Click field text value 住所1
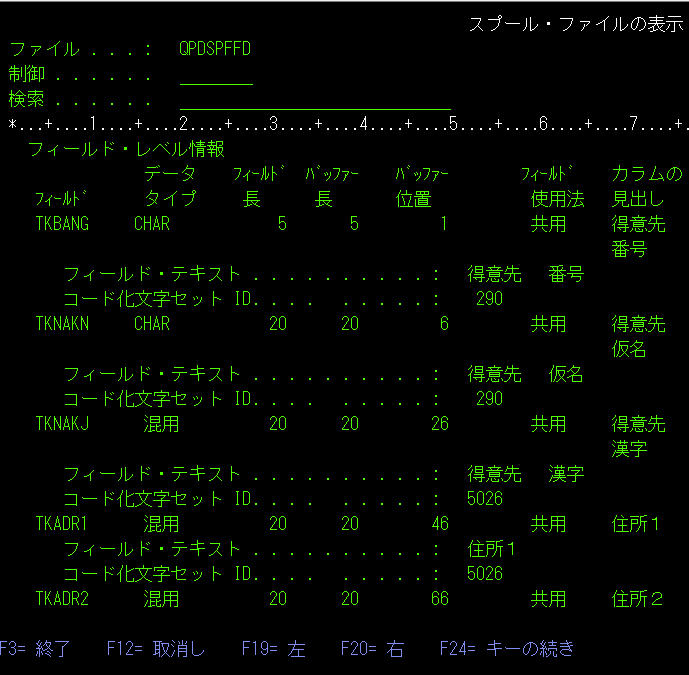 [491, 549]
